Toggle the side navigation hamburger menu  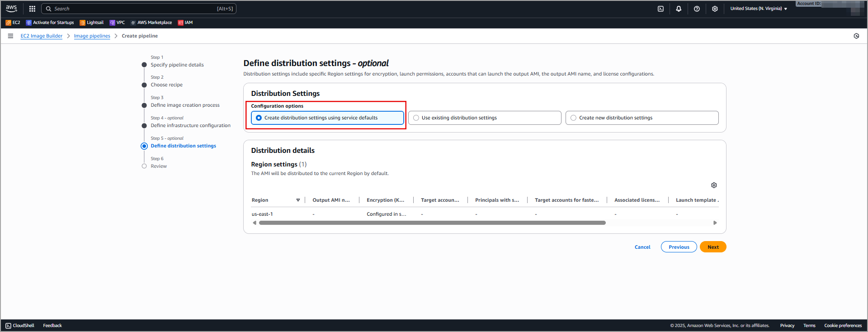[x=10, y=36]
